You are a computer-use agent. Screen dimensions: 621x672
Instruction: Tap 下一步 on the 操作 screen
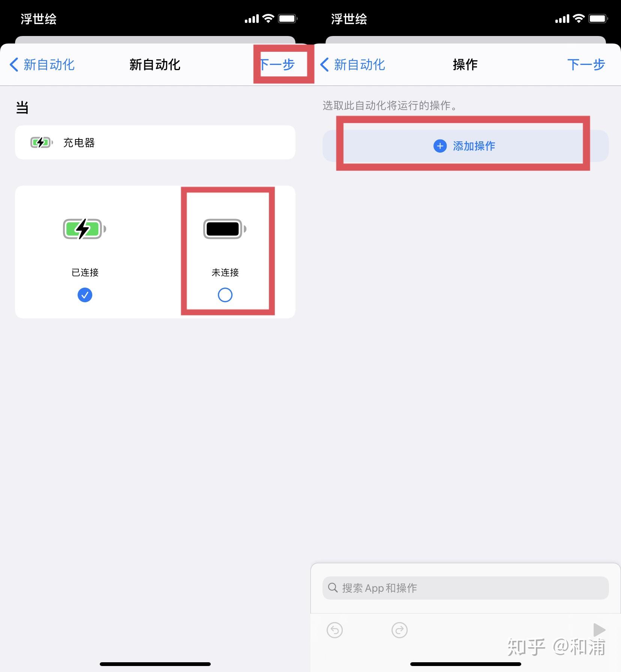click(x=586, y=64)
